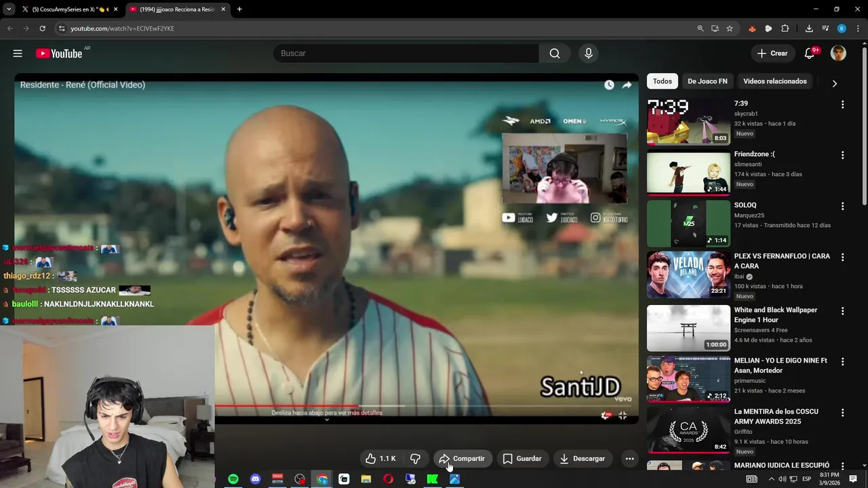The image size is (868, 488).
Task: Open the YouTube hamburger guide menu
Action: pyautogui.click(x=18, y=54)
